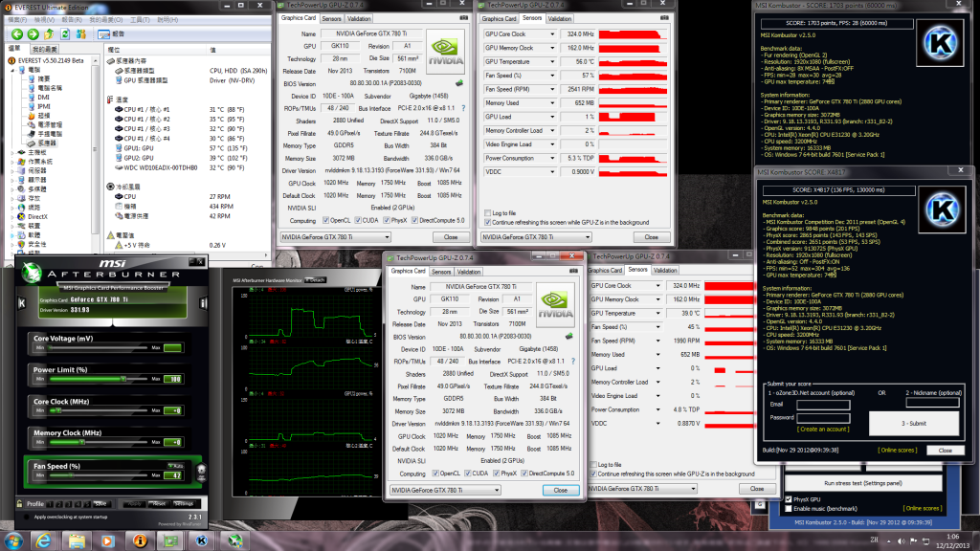This screenshot has height=551, width=980.
Task: Open the GPU selector dropdown in front GPU-Z window
Action: point(445,490)
